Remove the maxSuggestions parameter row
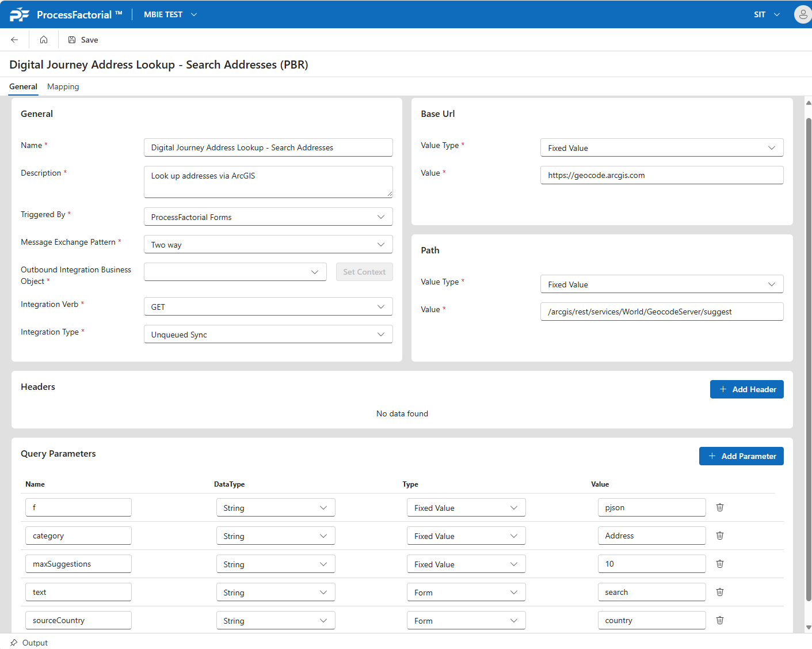Image resolution: width=812 pixels, height=649 pixels. (719, 564)
